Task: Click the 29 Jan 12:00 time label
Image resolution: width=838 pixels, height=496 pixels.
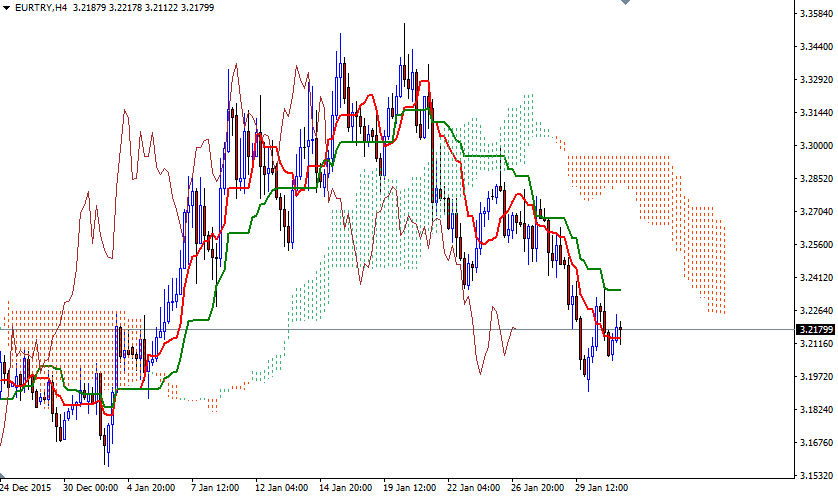Action: (x=602, y=487)
